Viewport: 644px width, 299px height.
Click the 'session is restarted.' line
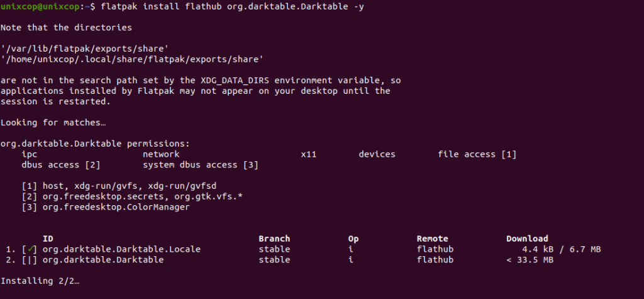click(55, 101)
